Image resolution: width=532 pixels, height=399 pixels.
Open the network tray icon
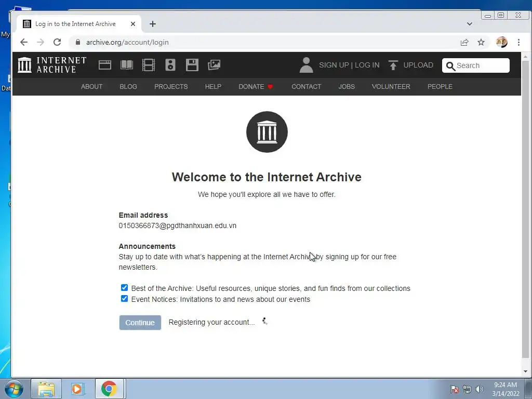[467, 389]
